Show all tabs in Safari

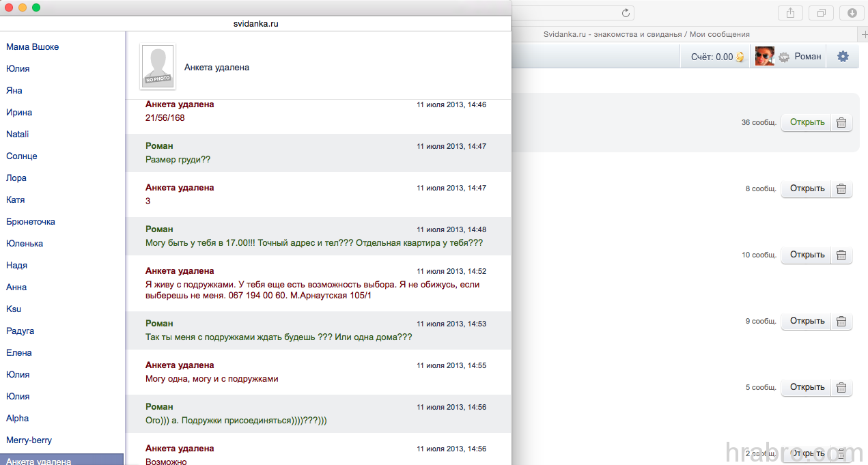click(x=821, y=13)
